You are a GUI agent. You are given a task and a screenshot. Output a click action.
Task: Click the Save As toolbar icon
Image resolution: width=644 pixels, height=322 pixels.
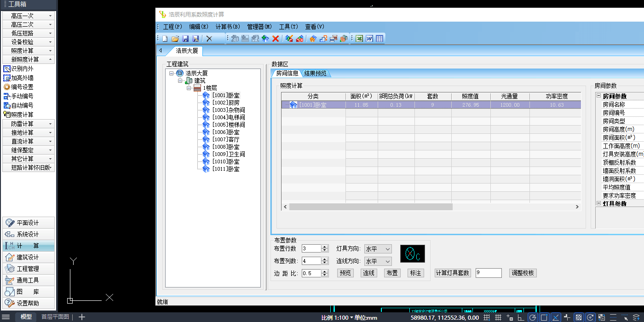[195, 39]
